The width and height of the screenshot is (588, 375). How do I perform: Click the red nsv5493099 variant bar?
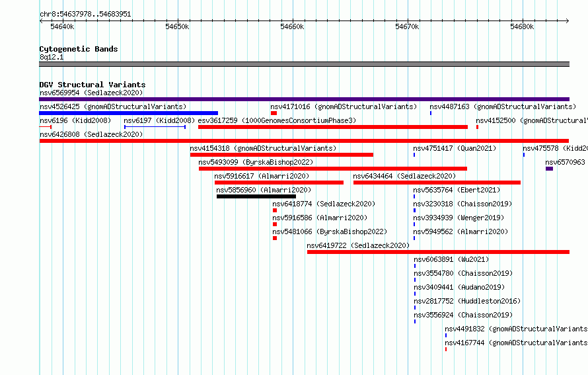coord(333,169)
